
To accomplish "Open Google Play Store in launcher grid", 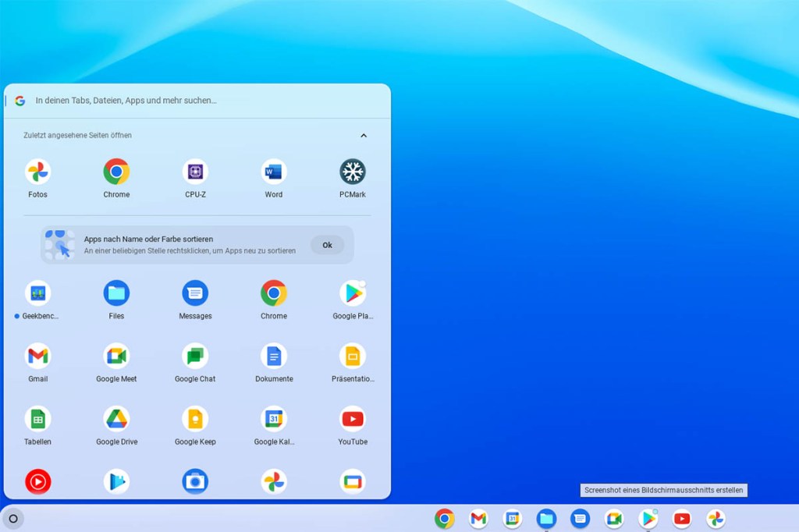I will pos(353,293).
